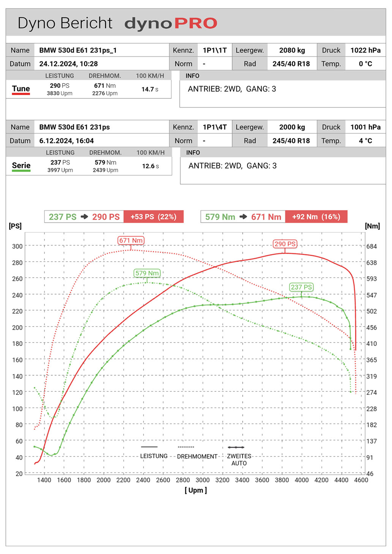
Task: Click the Serie torque value '579 Nm'
Action: click(106, 163)
